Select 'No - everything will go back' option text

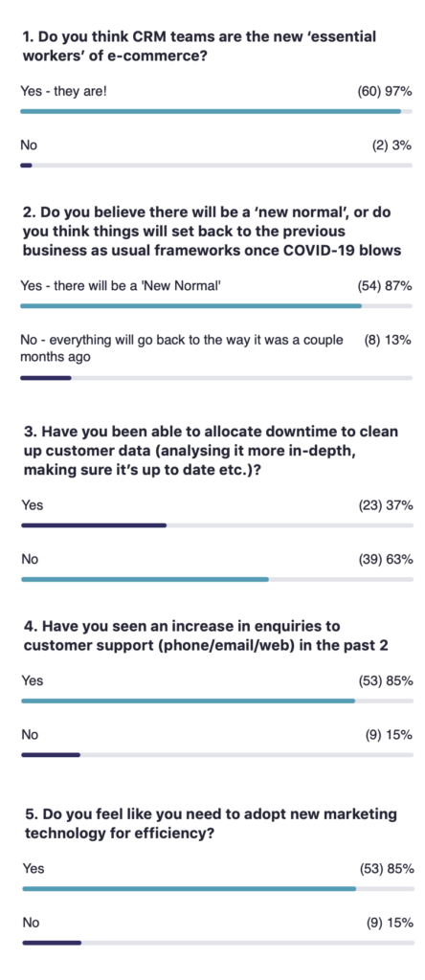(x=182, y=348)
